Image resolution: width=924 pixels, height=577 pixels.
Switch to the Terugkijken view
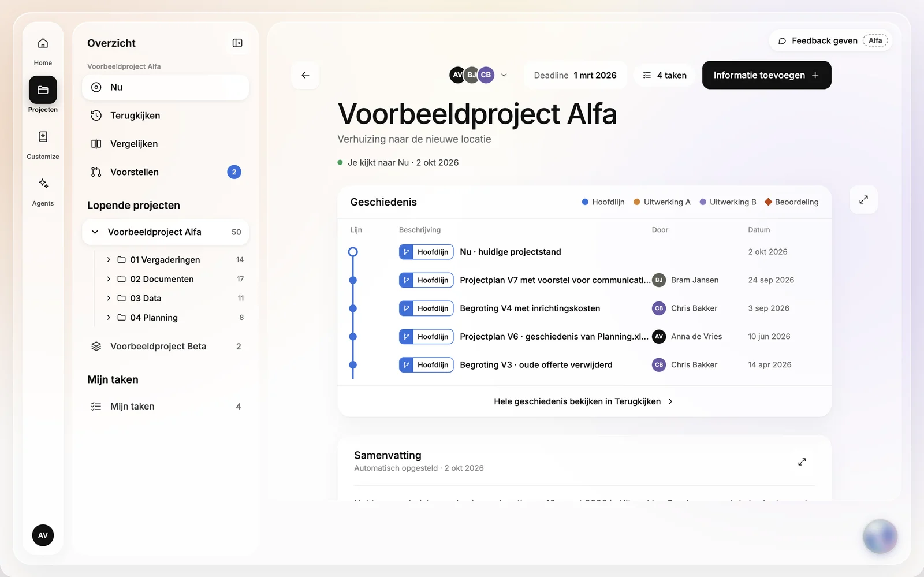166,116
